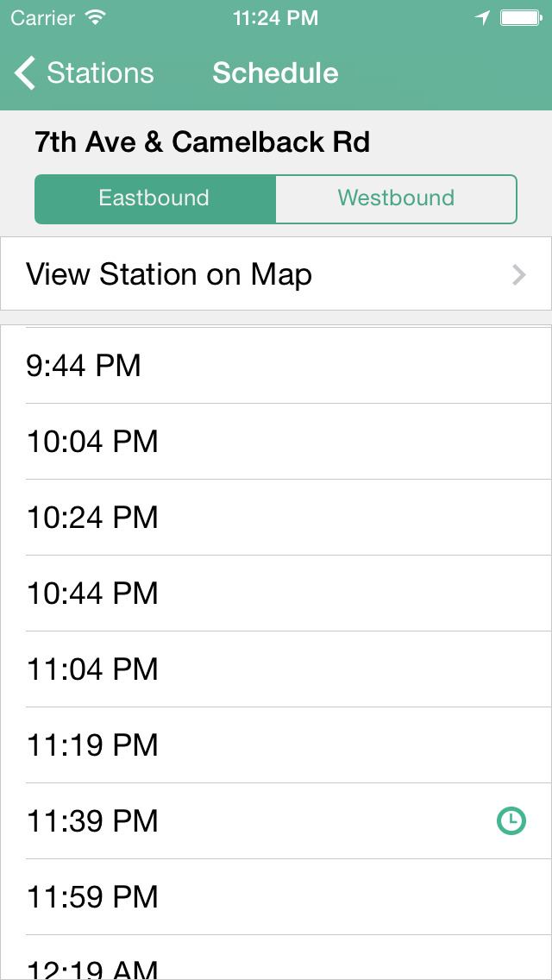Select the Eastbound direction

point(154,198)
